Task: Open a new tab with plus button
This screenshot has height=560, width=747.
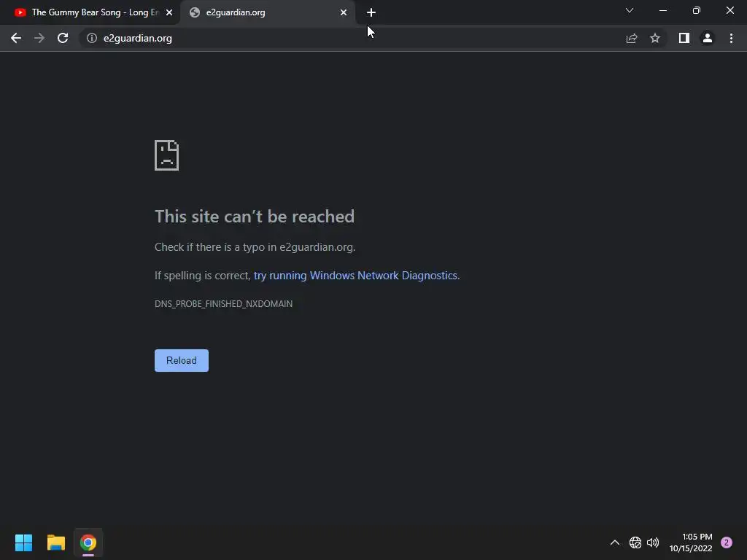Action: [x=371, y=12]
